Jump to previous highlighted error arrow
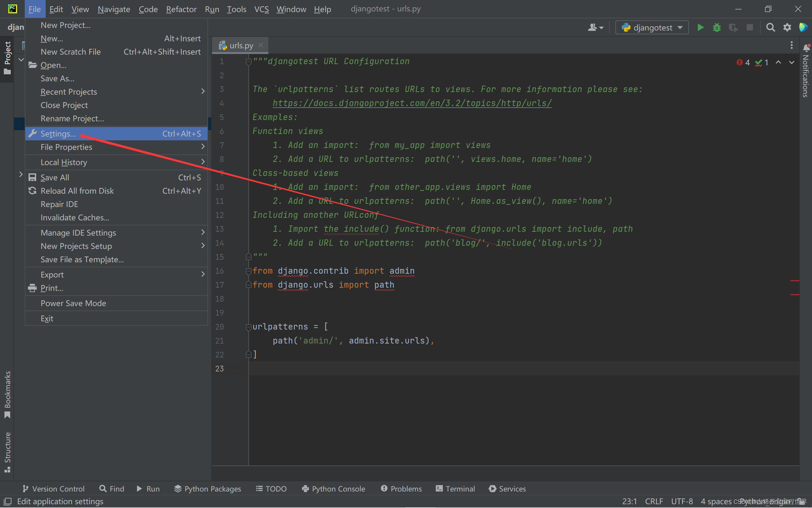812x508 pixels. pyautogui.click(x=778, y=63)
